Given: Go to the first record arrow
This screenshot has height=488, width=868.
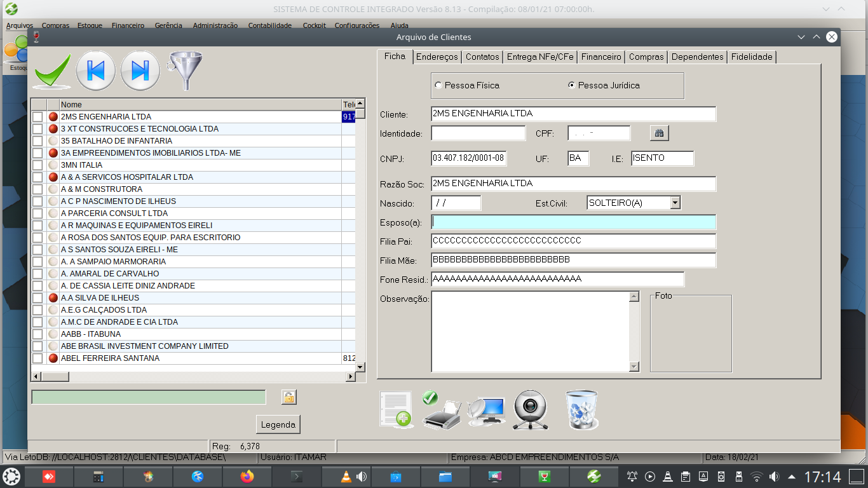Looking at the screenshot, I should 95,71.
